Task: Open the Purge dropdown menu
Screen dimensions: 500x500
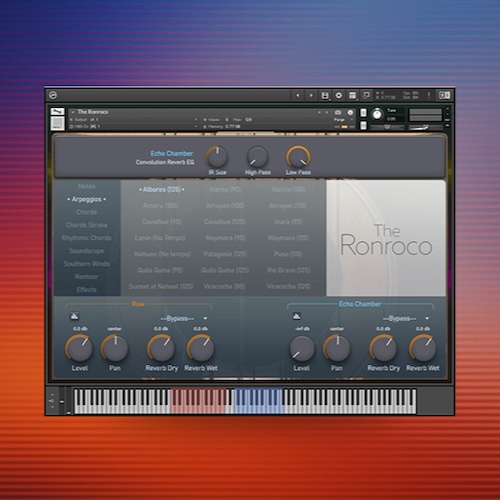Action: click(343, 120)
